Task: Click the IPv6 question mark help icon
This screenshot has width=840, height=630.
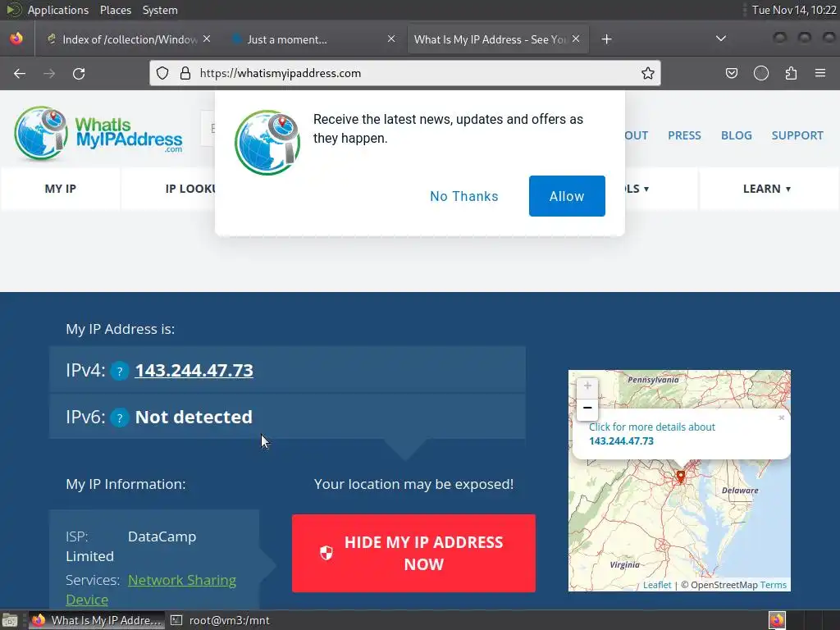Action: click(x=120, y=418)
